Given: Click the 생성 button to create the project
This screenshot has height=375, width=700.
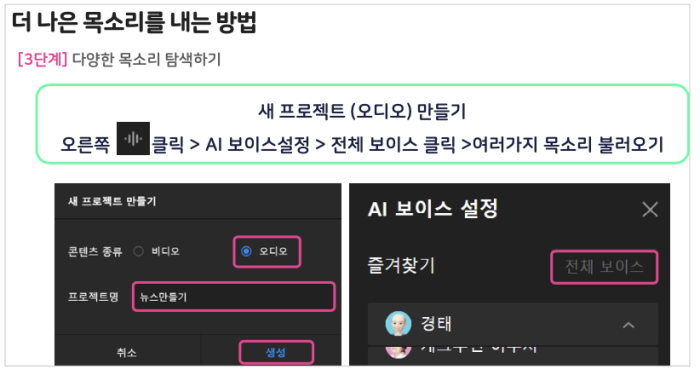Looking at the screenshot, I should [x=276, y=353].
